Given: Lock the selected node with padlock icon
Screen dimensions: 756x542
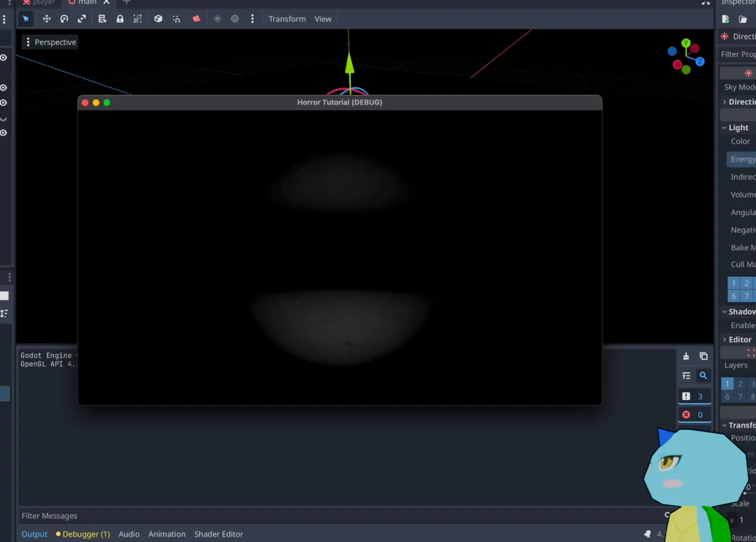Looking at the screenshot, I should point(120,19).
